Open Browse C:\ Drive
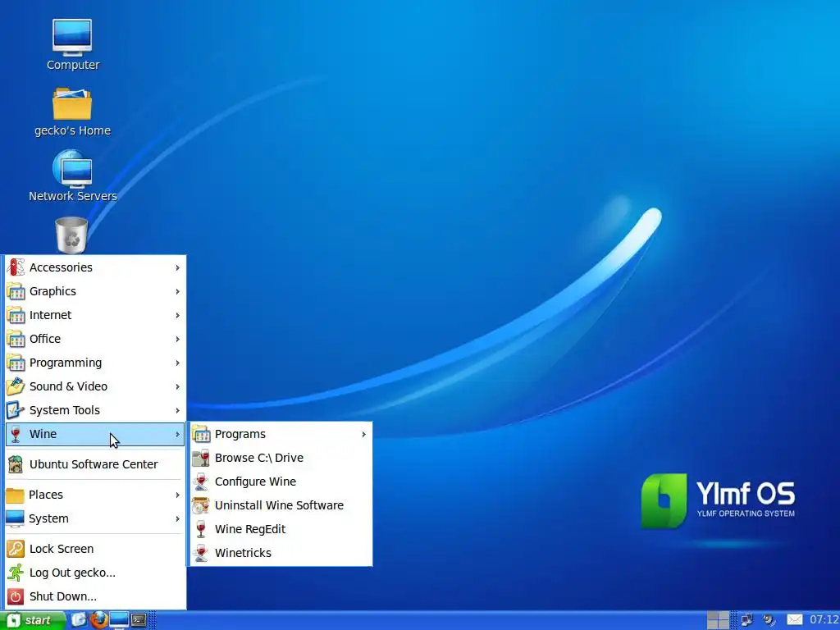The height and width of the screenshot is (630, 840). point(281,458)
